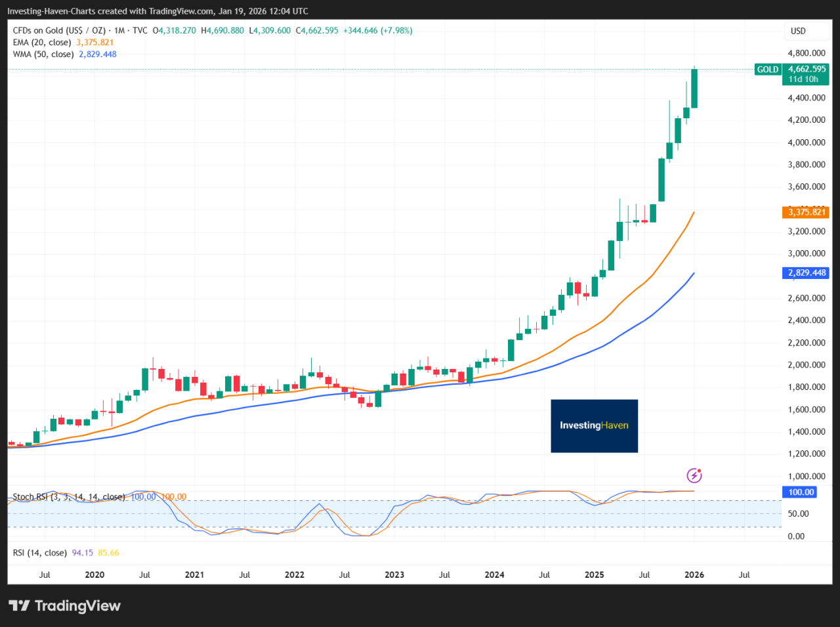840x627 pixels.
Task: Select the WMA (50, close) indicator legend
Action: pos(43,54)
